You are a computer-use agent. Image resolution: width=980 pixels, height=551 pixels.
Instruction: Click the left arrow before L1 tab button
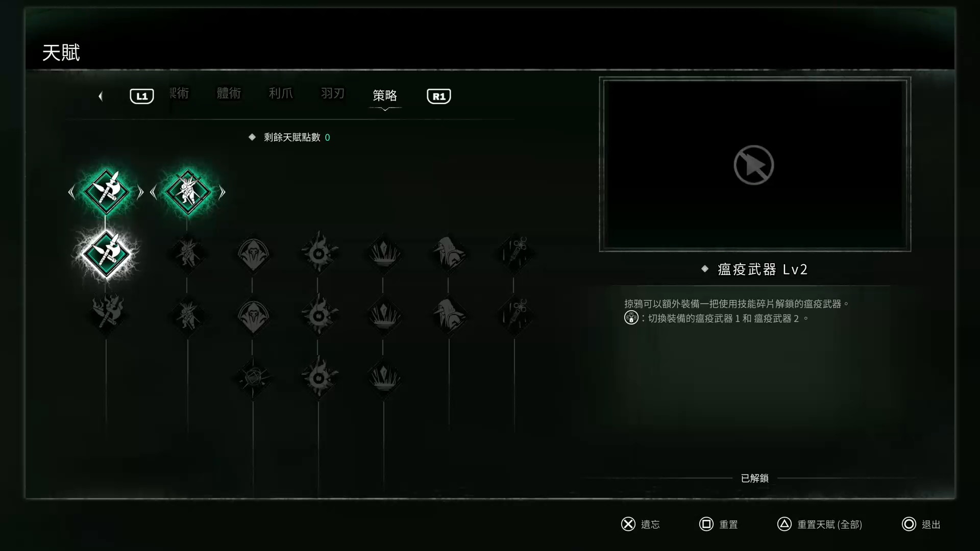[x=101, y=96]
